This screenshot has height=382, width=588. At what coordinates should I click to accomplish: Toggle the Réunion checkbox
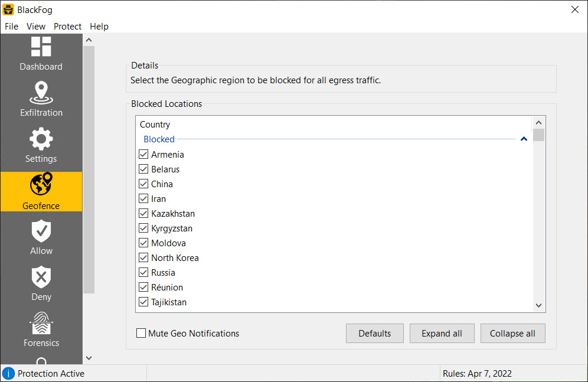point(143,288)
